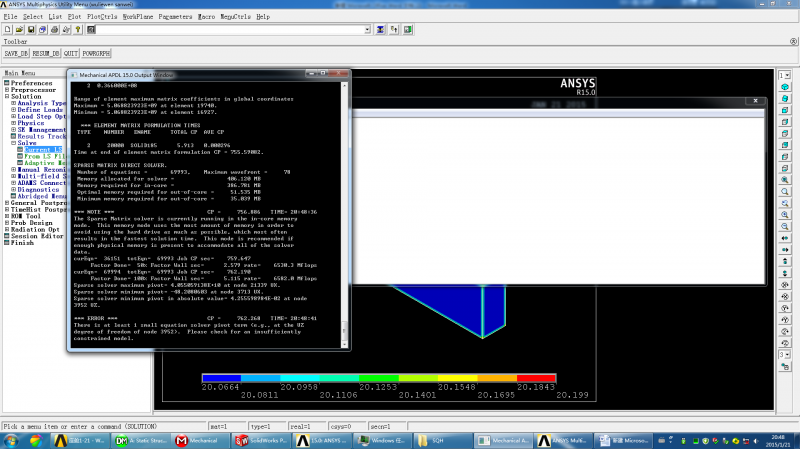Click the QUIT toolbar button

coord(71,54)
